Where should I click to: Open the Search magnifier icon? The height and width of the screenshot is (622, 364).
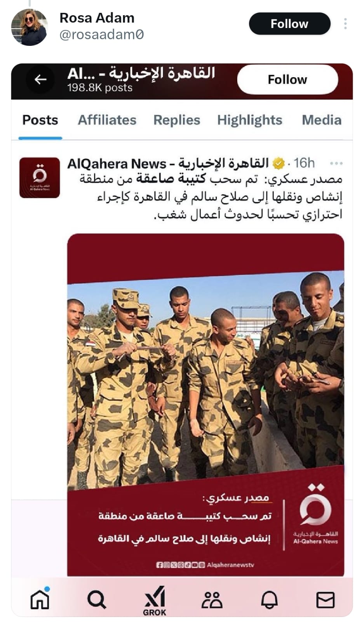[x=96, y=599]
